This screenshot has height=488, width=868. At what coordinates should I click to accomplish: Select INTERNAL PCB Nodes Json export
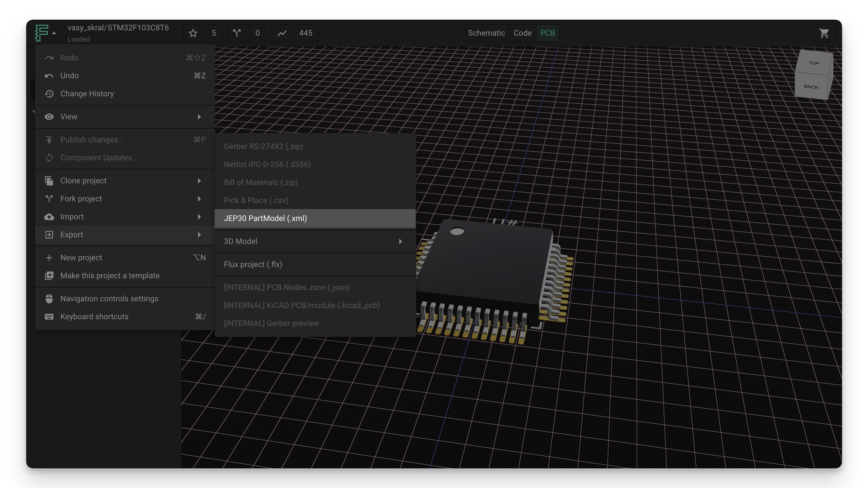(315, 287)
